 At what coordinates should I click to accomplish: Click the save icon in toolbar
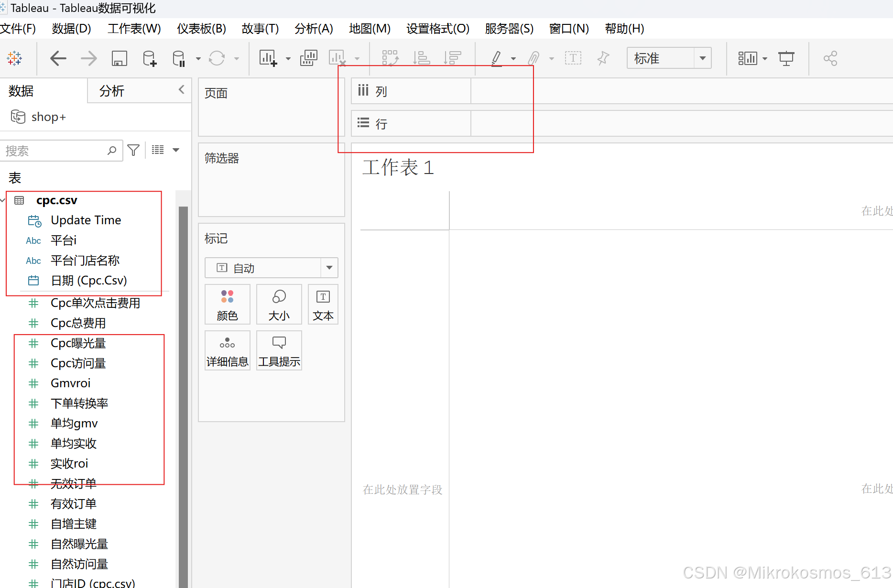tap(120, 58)
